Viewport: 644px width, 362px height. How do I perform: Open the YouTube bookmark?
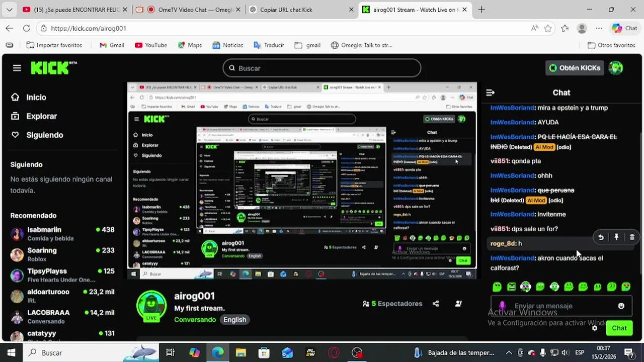click(150, 45)
